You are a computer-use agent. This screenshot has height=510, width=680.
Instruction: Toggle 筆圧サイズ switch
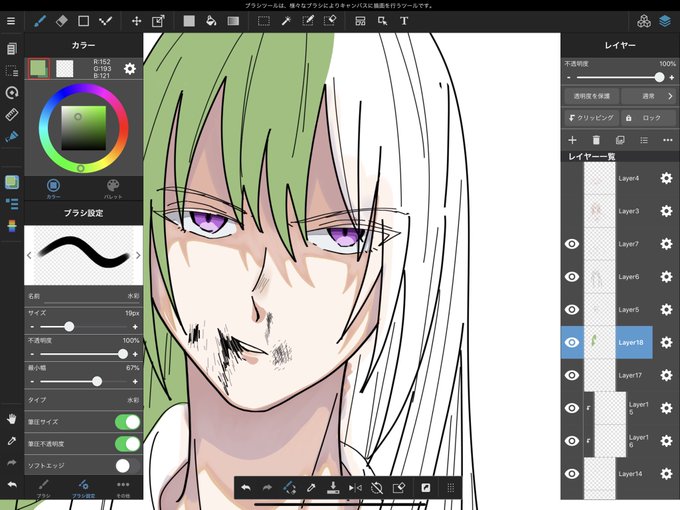[128, 422]
